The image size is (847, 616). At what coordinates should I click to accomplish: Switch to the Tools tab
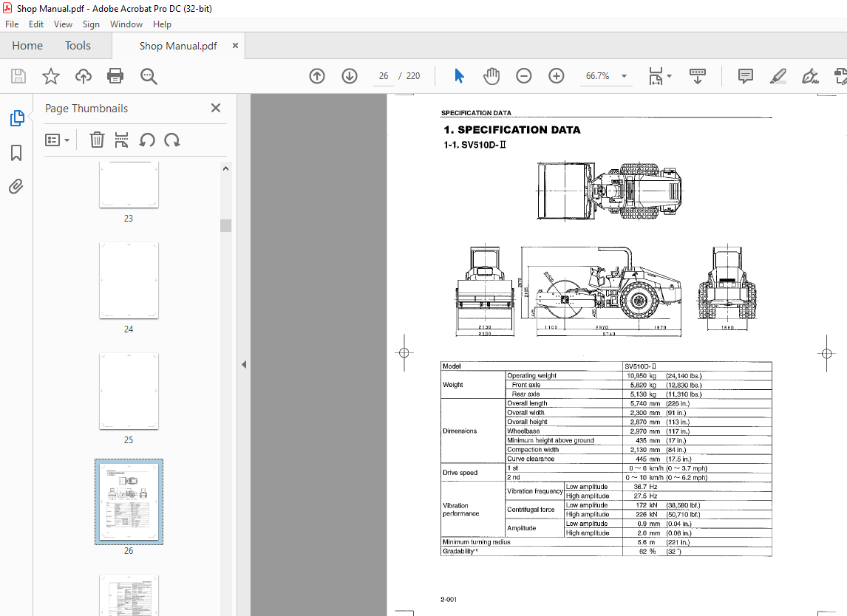tap(78, 46)
